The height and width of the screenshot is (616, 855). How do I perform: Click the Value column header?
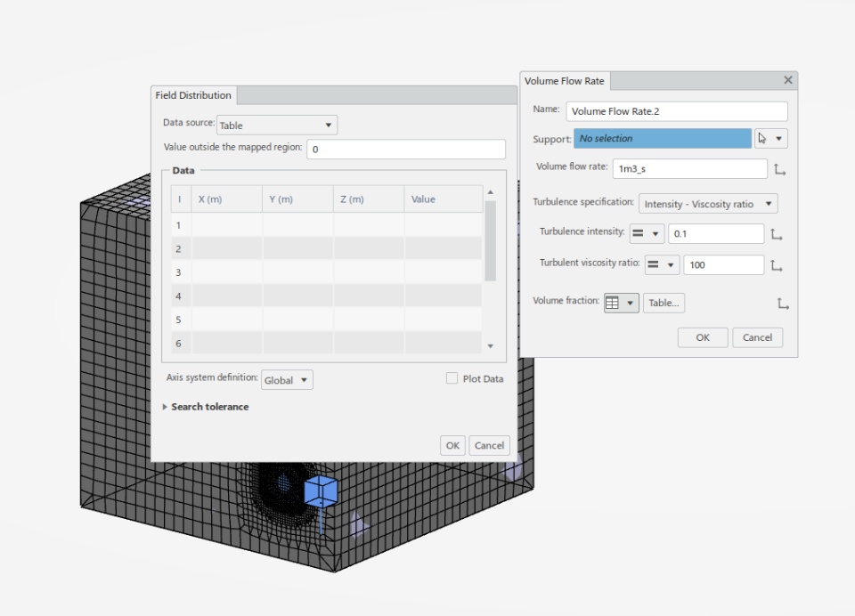[444, 199]
